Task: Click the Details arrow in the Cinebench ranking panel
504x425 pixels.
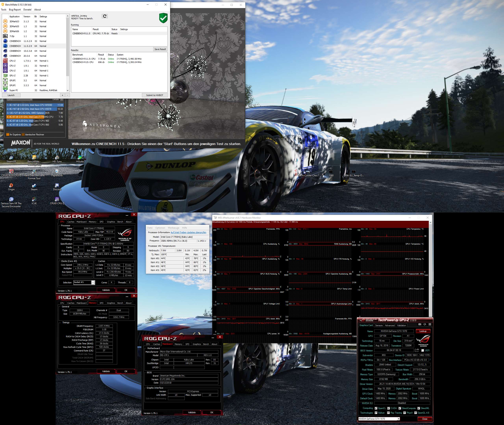Action: [62, 100]
